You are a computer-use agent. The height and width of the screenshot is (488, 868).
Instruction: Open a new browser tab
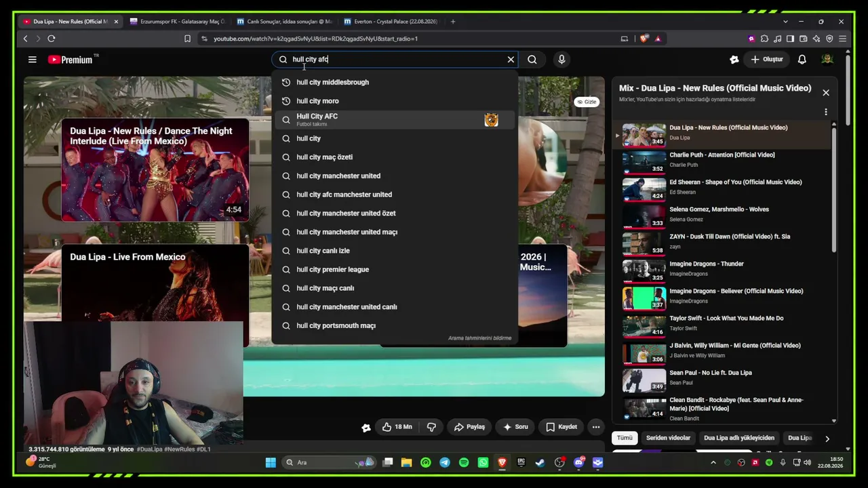coord(453,22)
